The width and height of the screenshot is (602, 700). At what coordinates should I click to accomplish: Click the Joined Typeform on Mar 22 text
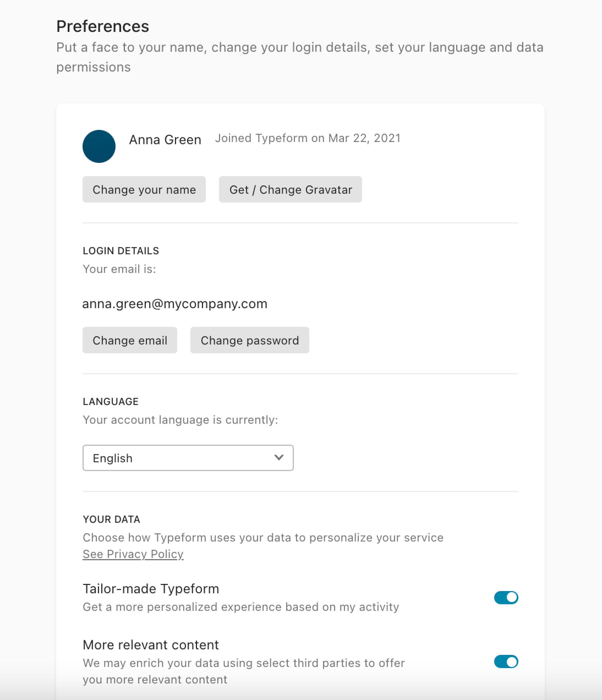[308, 138]
